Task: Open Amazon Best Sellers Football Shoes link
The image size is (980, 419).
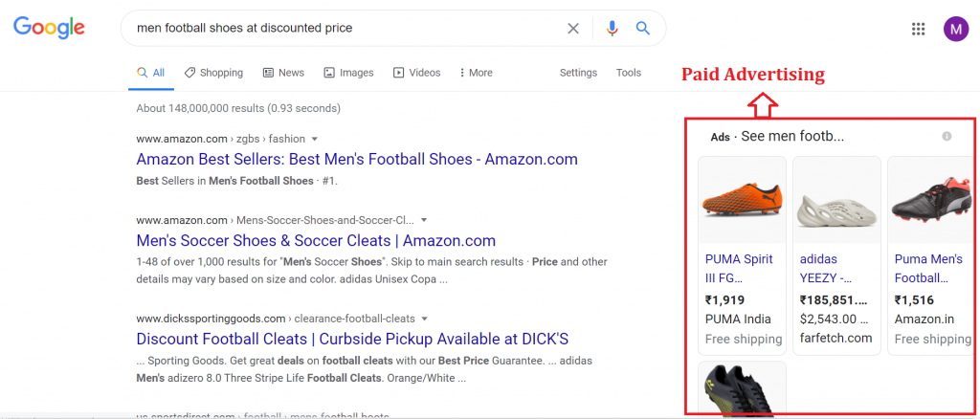Action: click(x=357, y=159)
